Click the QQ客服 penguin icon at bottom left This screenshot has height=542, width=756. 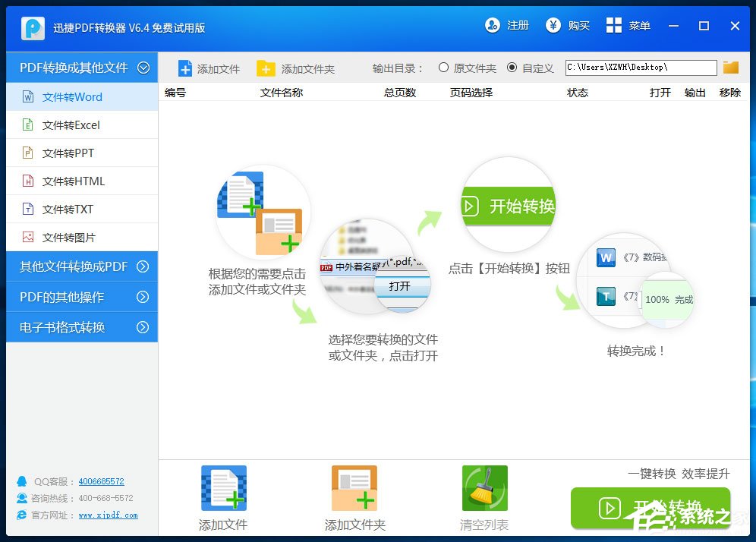click(22, 481)
